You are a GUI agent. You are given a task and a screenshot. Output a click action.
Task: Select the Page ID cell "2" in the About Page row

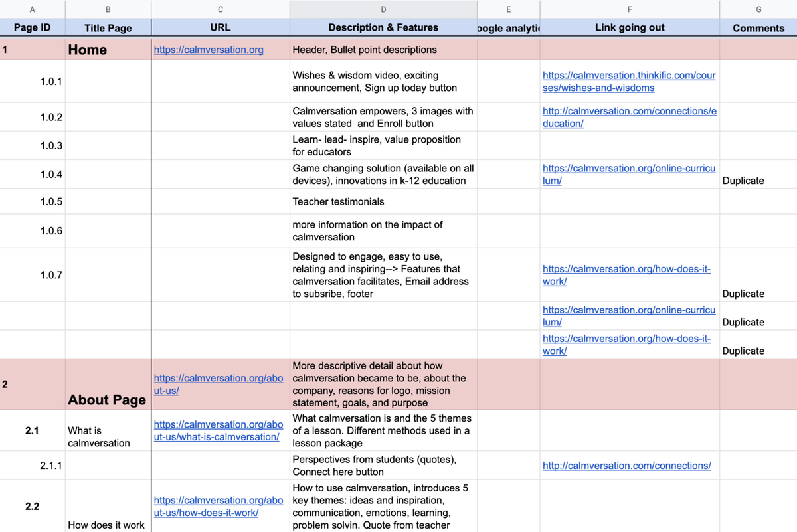point(33,385)
